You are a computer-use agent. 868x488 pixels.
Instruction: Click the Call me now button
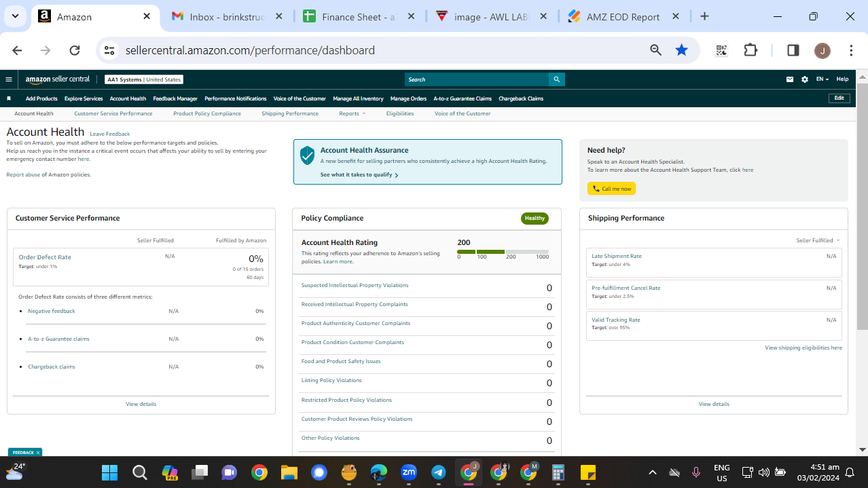click(611, 189)
